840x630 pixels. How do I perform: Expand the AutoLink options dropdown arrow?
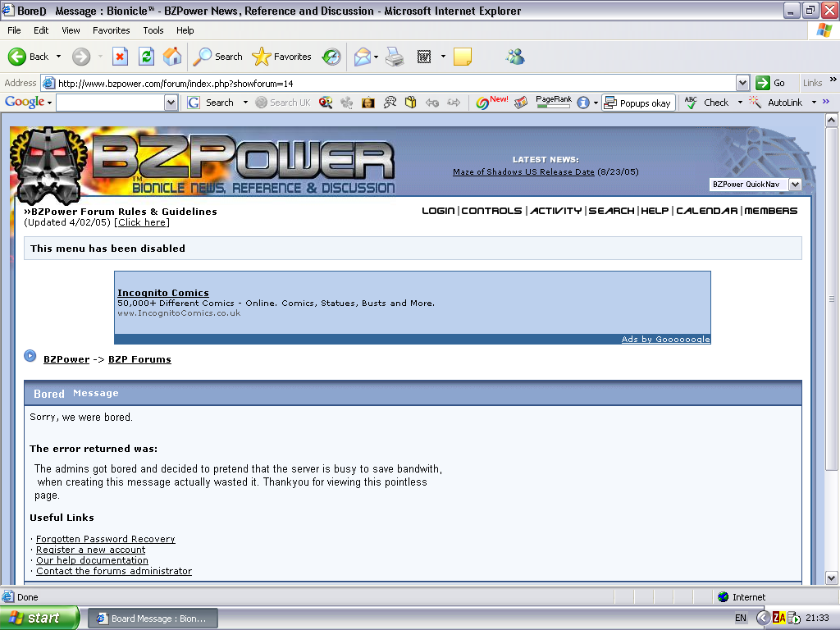814,103
